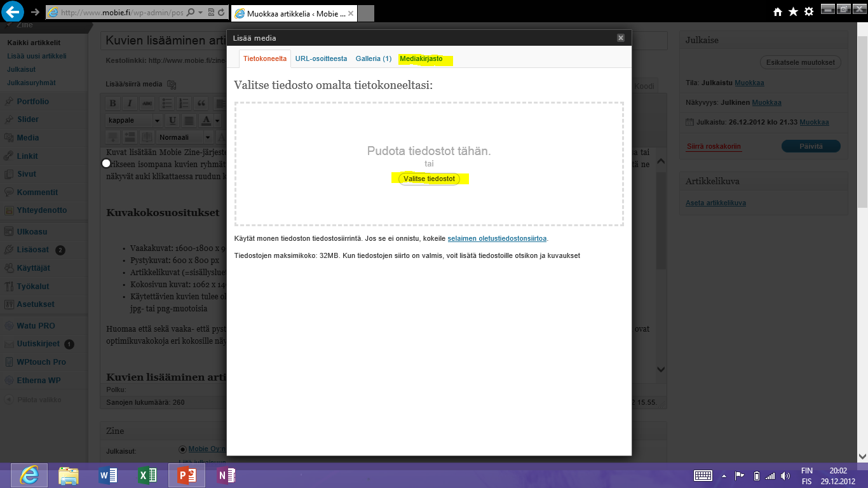Open the Galleria (1) tab

click(373, 59)
